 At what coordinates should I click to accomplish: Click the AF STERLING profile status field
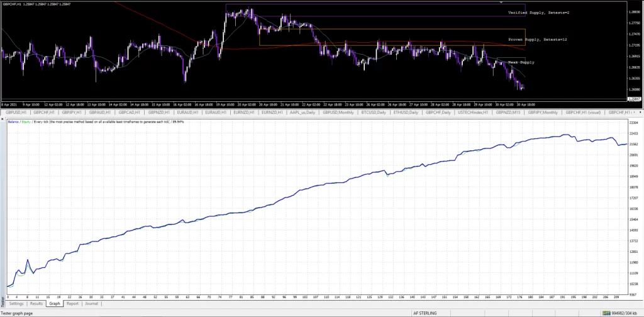(425, 313)
